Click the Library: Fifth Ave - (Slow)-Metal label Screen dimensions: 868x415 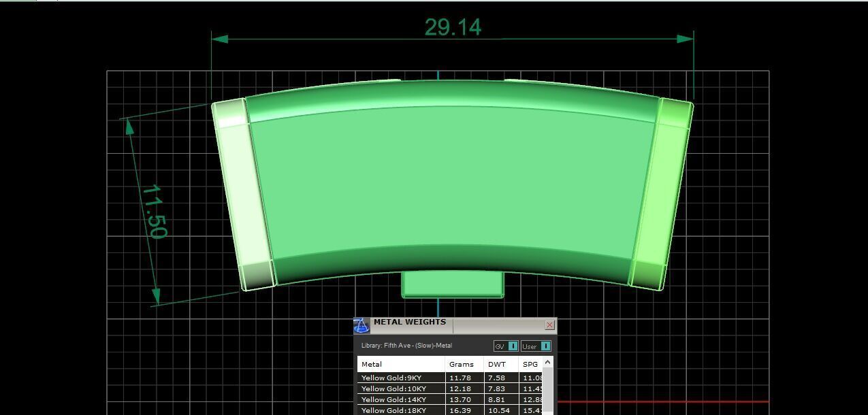pyautogui.click(x=406, y=346)
